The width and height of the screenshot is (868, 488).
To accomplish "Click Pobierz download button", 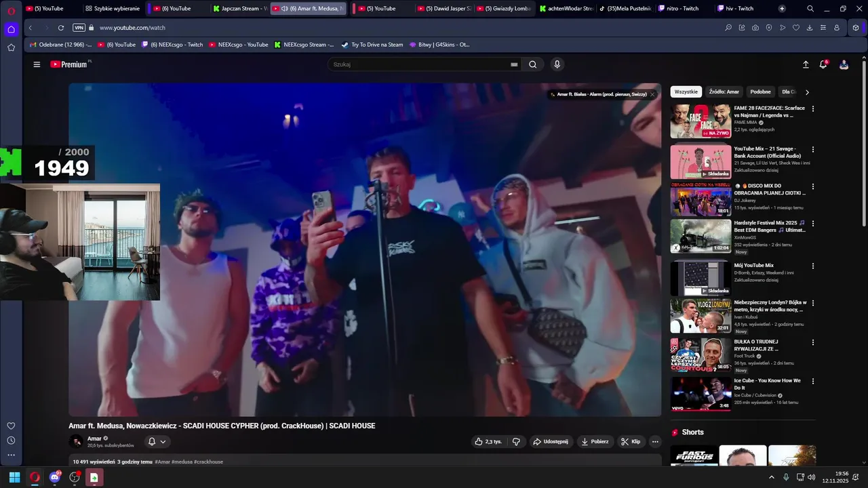I will click(595, 441).
